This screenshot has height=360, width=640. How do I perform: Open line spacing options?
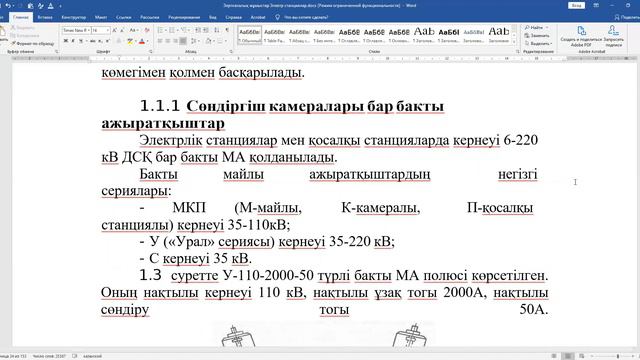pos(195,41)
